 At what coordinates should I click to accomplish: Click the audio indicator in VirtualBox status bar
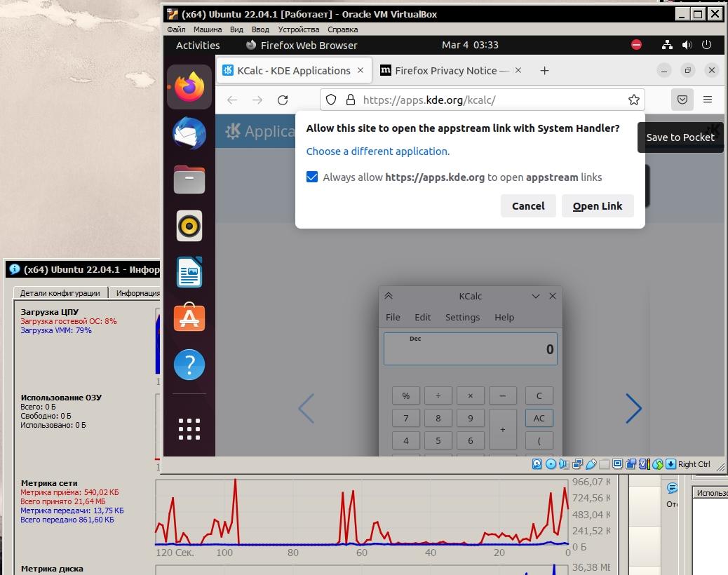(564, 464)
